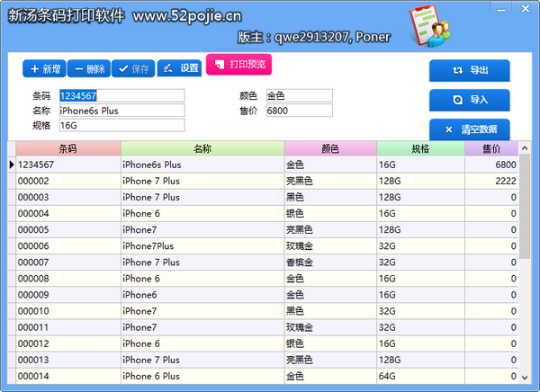The height and width of the screenshot is (392, 540).
Task: Click the 新增 (add) plus button
Action: (x=44, y=68)
